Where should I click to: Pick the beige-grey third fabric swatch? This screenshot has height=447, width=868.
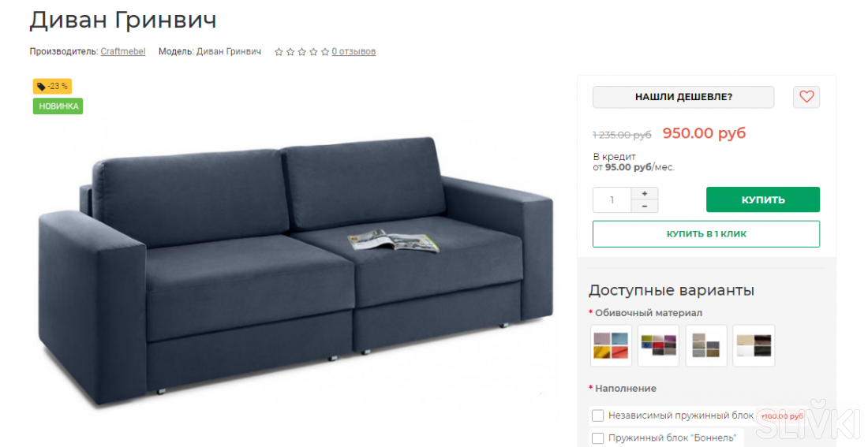(x=705, y=346)
